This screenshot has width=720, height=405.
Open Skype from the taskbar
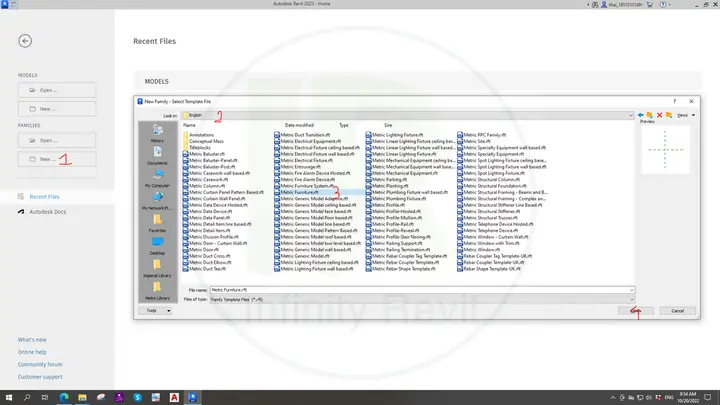[137, 397]
